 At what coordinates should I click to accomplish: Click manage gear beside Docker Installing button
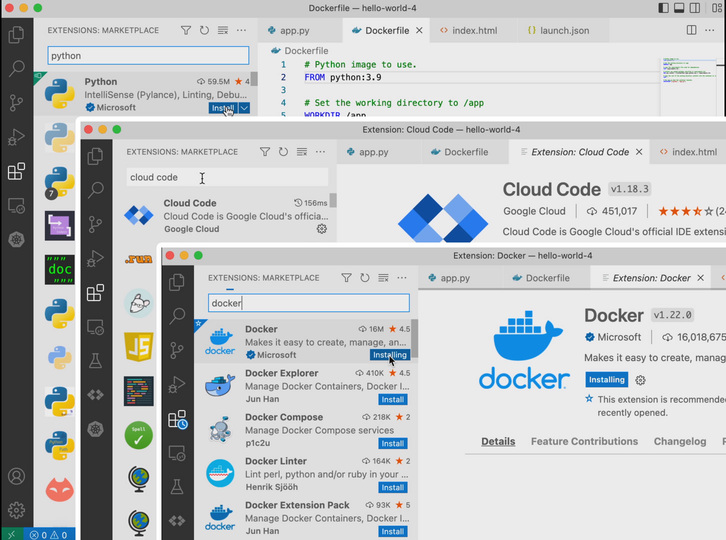pyautogui.click(x=640, y=380)
